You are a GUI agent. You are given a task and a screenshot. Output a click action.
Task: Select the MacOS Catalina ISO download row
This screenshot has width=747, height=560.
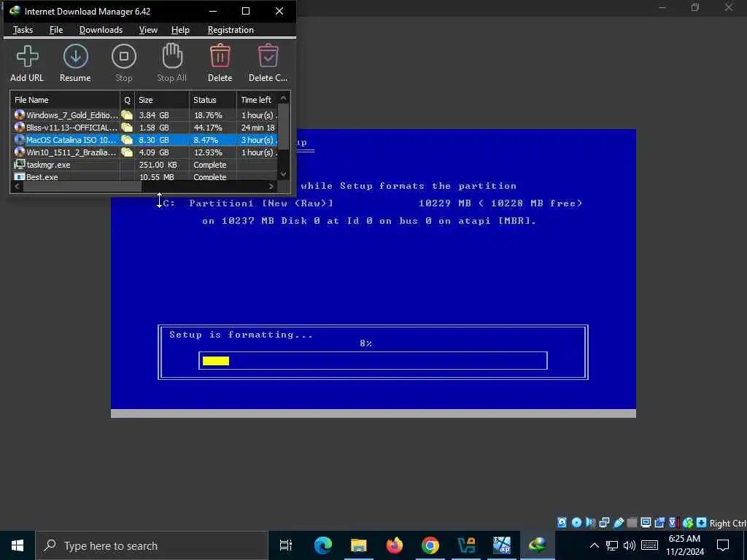(x=144, y=140)
